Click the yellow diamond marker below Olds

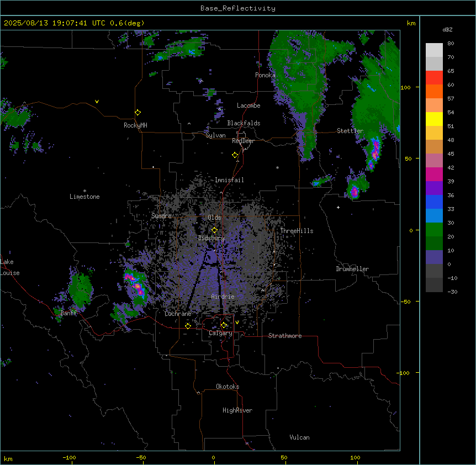[x=214, y=230]
